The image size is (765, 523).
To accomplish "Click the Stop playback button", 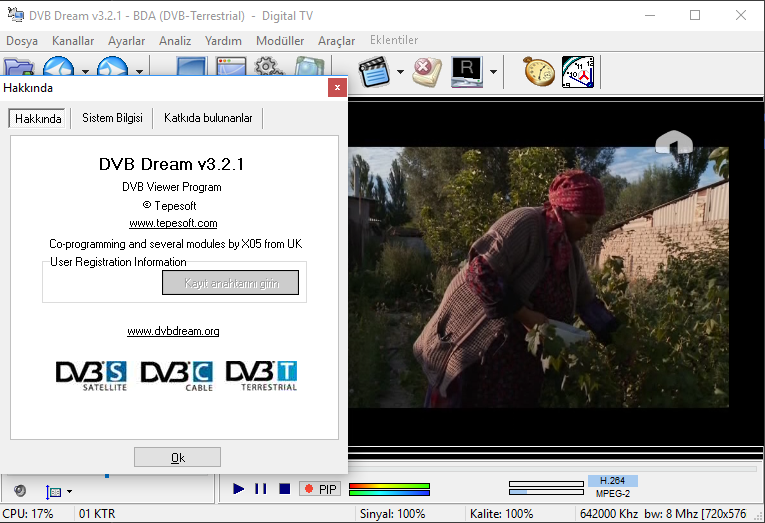I will tap(285, 488).
